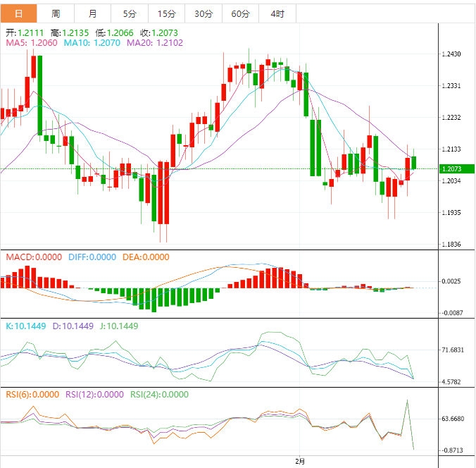Viewport: 476px width, 468px height.
Task: Select the 15分 timeframe tab
Action: (166, 13)
